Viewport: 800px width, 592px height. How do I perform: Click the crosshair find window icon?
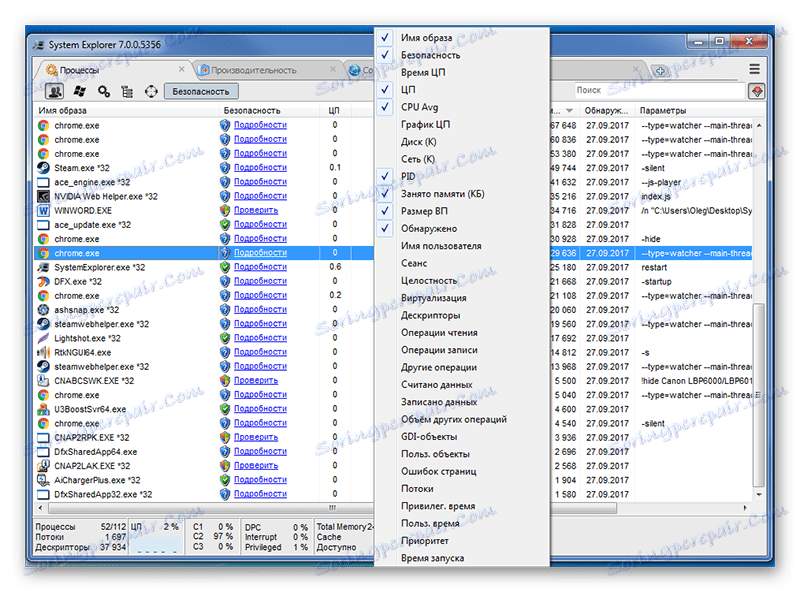(151, 91)
